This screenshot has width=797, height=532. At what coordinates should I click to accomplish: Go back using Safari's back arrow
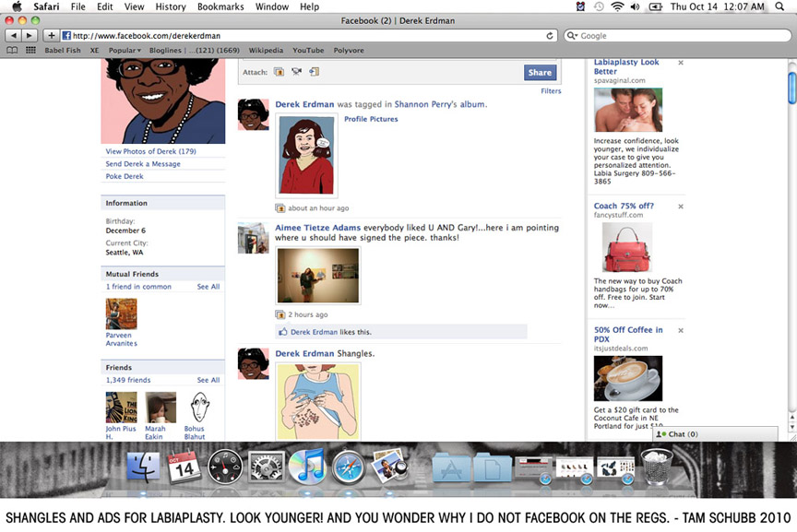coord(13,36)
